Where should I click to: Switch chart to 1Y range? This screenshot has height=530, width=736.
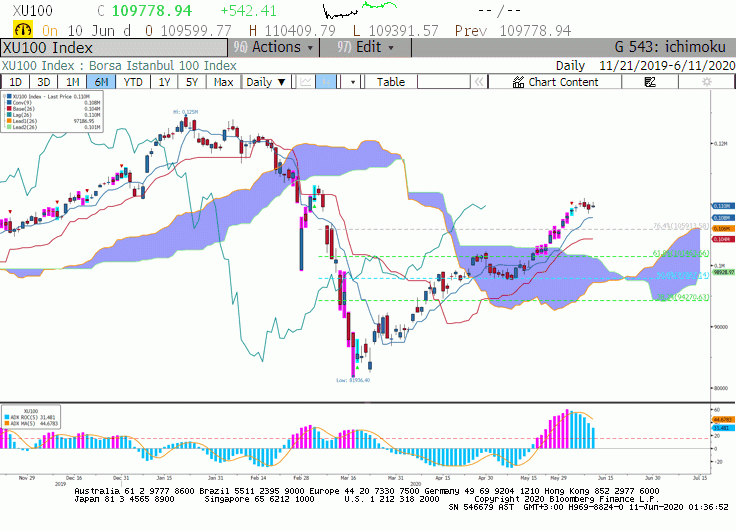tap(164, 82)
